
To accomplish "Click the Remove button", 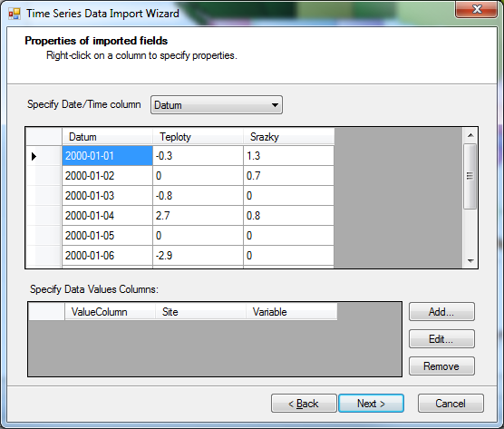I will (x=441, y=366).
